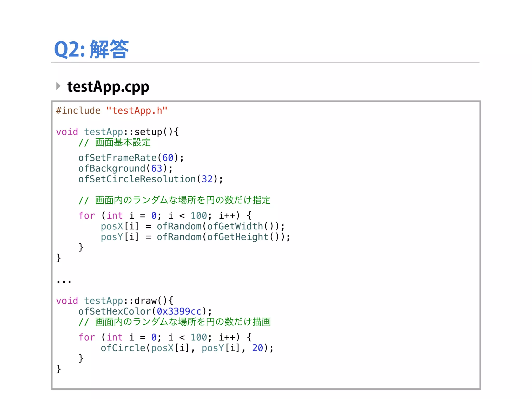Click the Q2: 解答 slide title
This screenshot has height=399, width=532.
point(91,49)
